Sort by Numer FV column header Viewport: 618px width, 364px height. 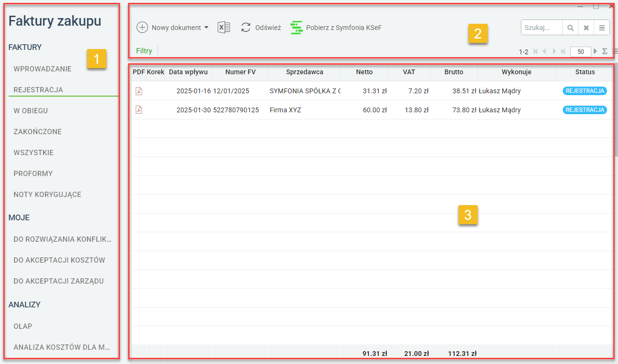[x=240, y=72]
